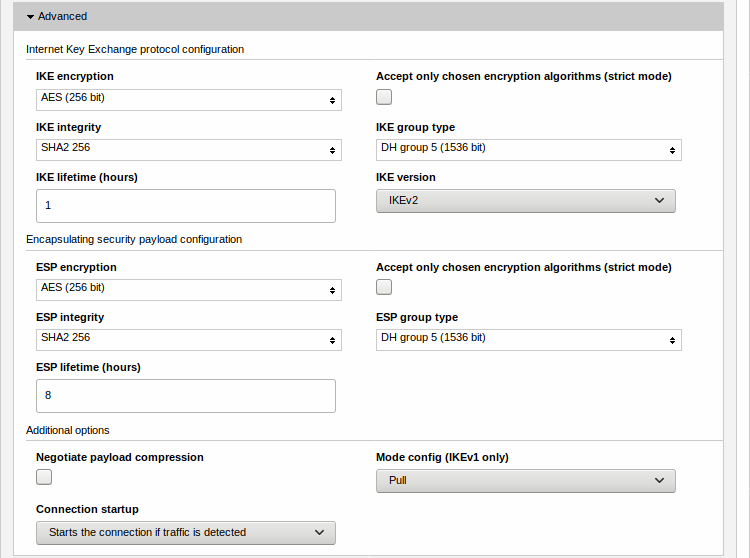Click the spinner arrows on IKE encryption
Image resolution: width=750 pixels, height=558 pixels.
click(x=332, y=100)
